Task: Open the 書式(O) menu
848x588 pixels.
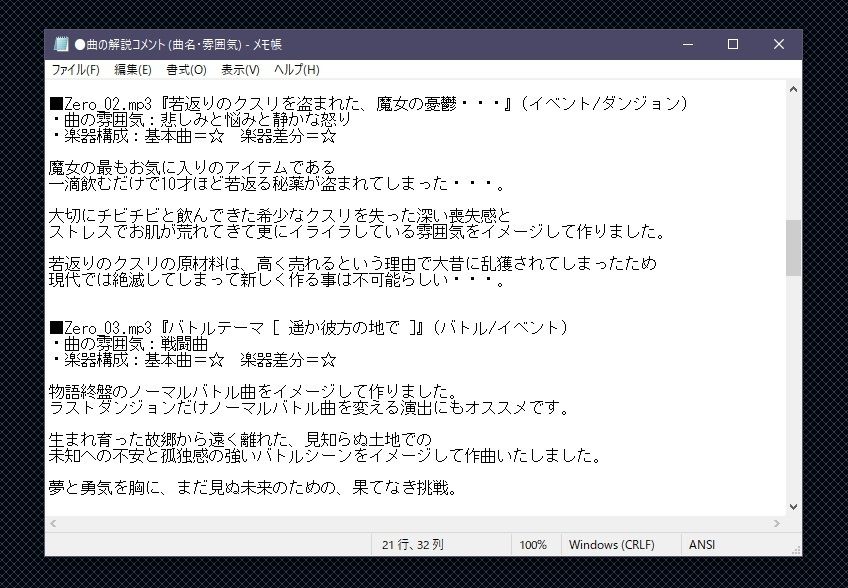Action: tap(185, 70)
